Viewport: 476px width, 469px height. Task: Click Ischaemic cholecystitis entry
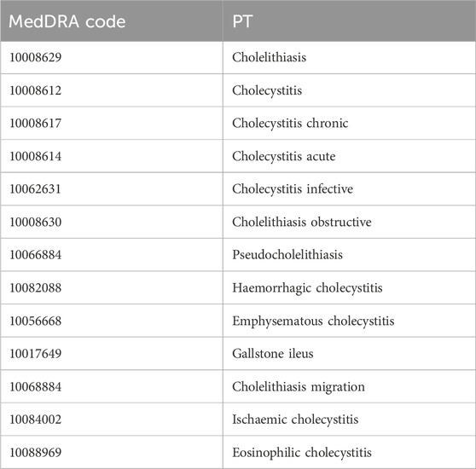pos(295,420)
